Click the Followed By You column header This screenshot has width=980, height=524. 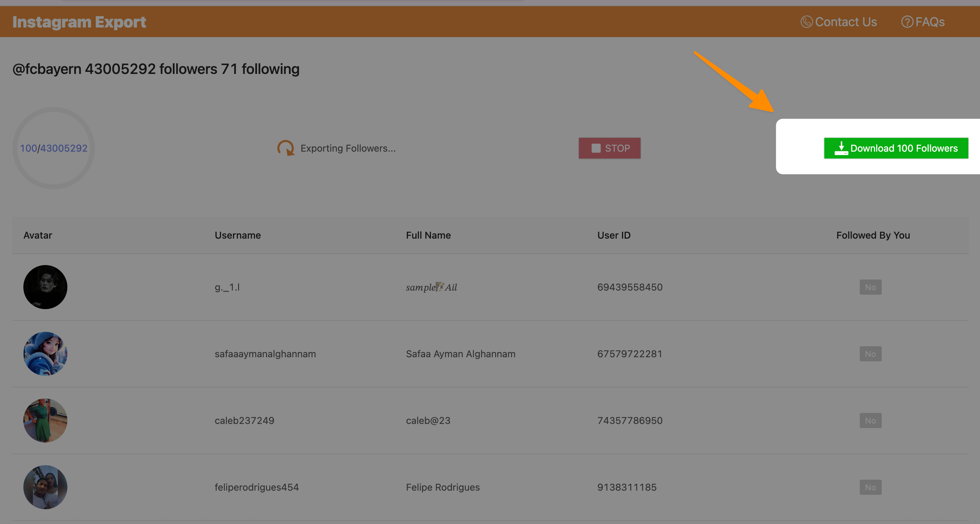(x=872, y=235)
